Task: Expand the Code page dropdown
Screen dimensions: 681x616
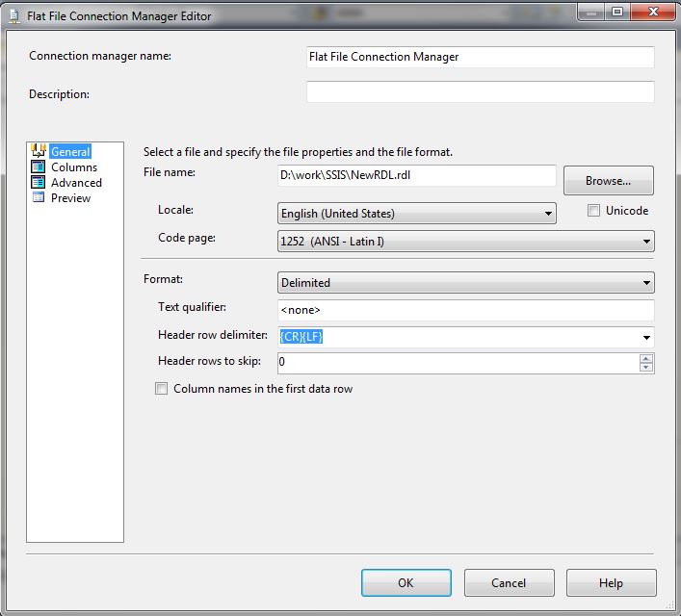Action: coord(465,242)
